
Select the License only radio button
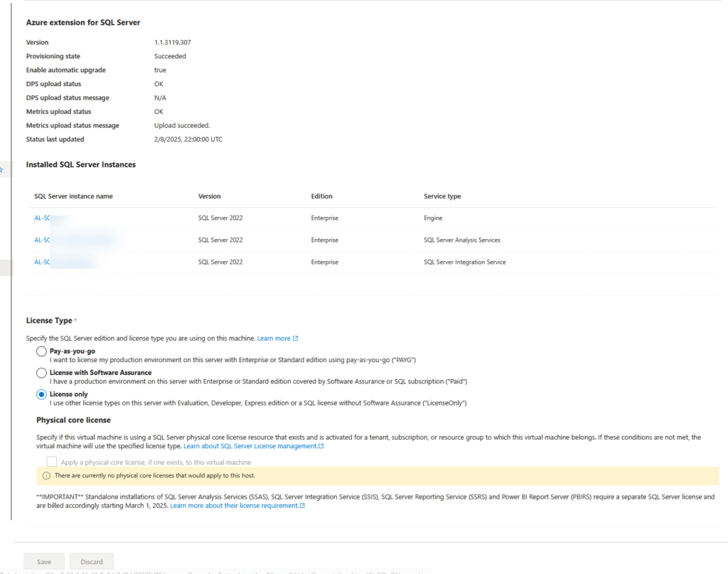[41, 394]
